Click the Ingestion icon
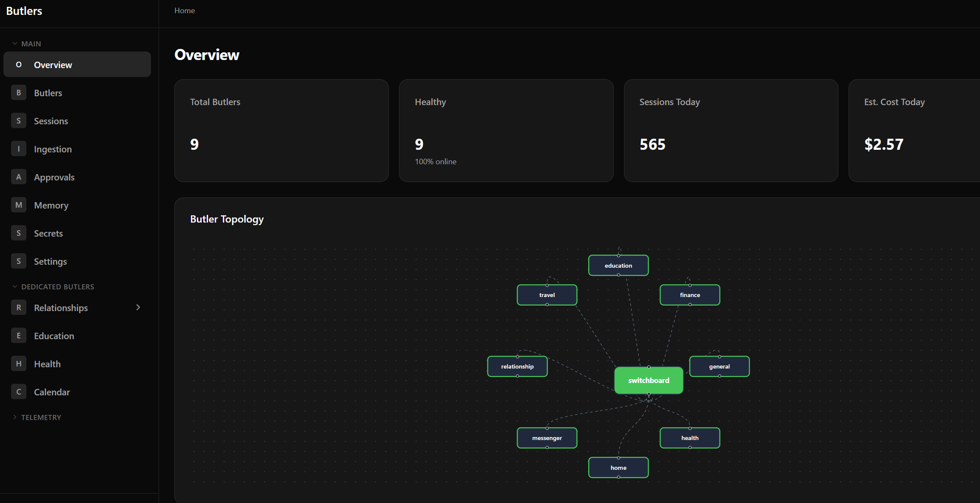 [x=19, y=149]
